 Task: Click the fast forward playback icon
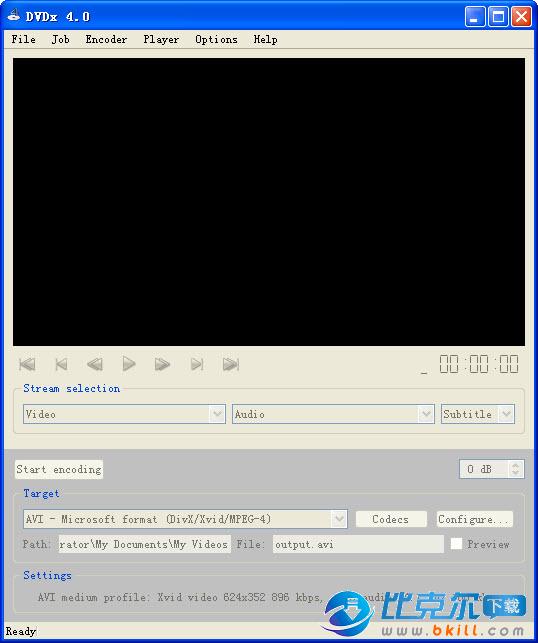coord(162,364)
